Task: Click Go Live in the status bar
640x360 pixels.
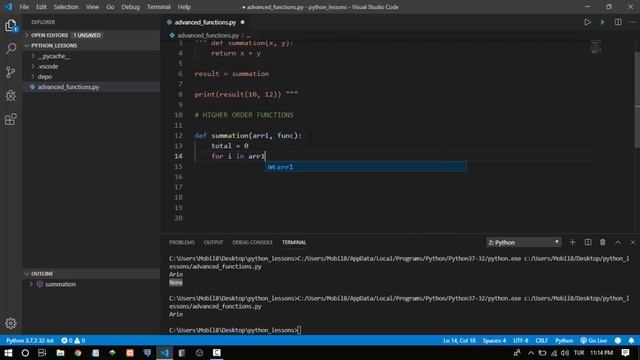Action: tap(594, 340)
